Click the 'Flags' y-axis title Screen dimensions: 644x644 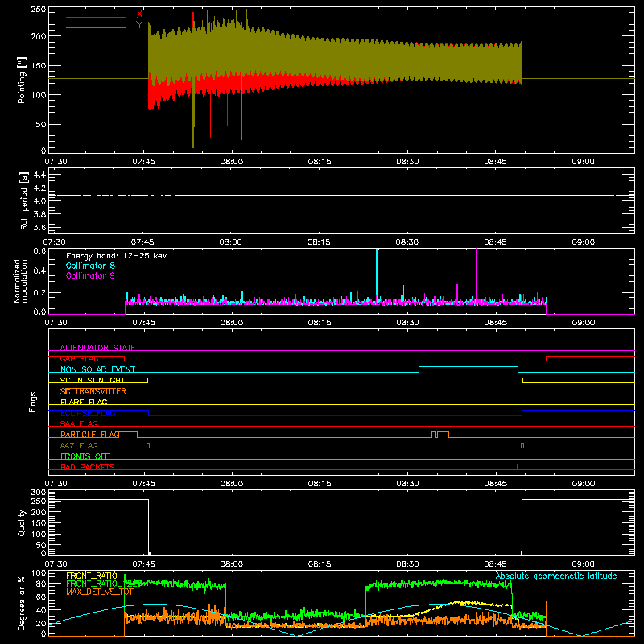(33, 402)
